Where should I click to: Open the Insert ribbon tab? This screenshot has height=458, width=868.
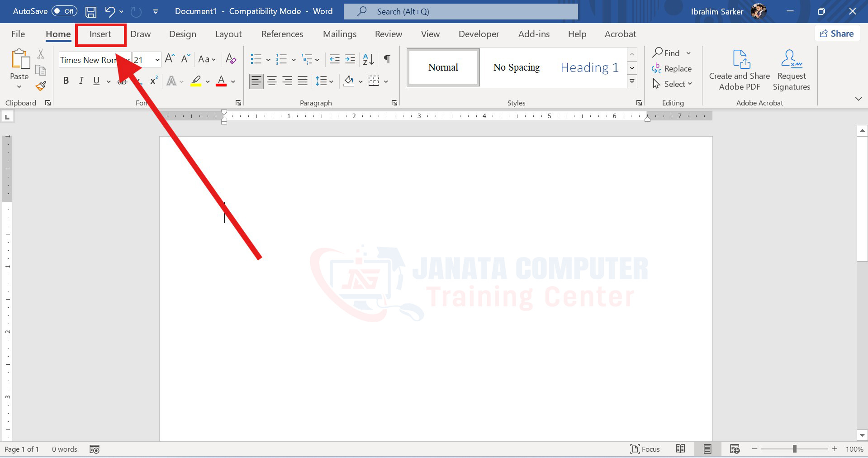100,34
